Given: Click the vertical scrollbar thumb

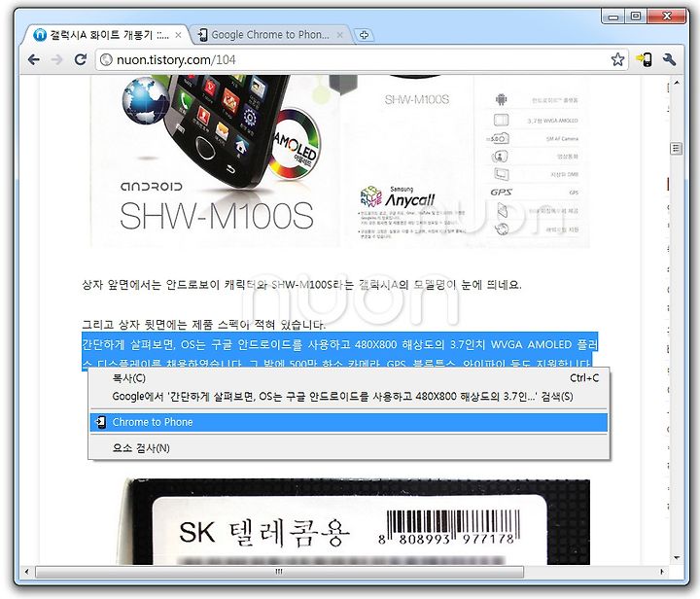Looking at the screenshot, I should point(677,148).
